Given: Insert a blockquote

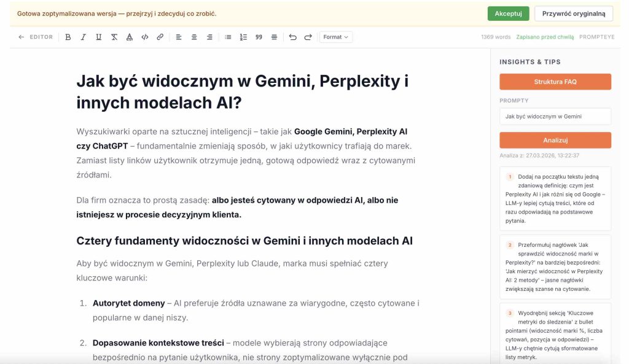Looking at the screenshot, I should point(258,36).
